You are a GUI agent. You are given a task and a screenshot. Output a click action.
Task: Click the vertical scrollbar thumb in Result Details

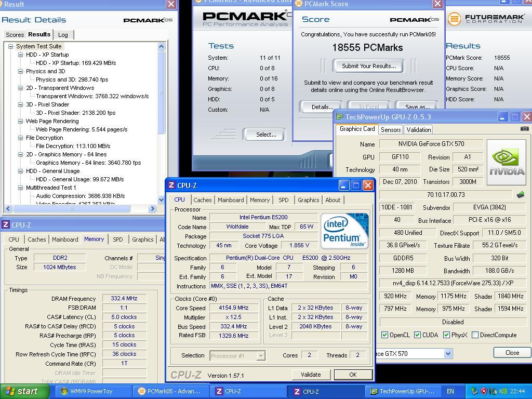[162, 92]
